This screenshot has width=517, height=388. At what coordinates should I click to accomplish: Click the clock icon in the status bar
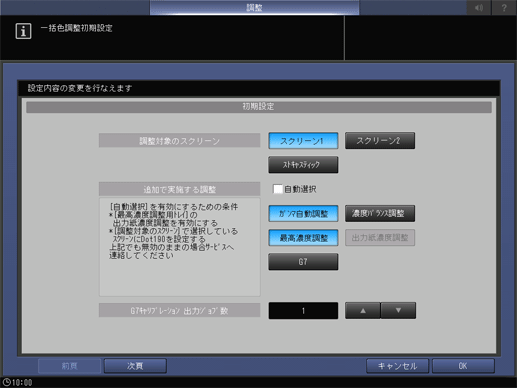coord(6,382)
